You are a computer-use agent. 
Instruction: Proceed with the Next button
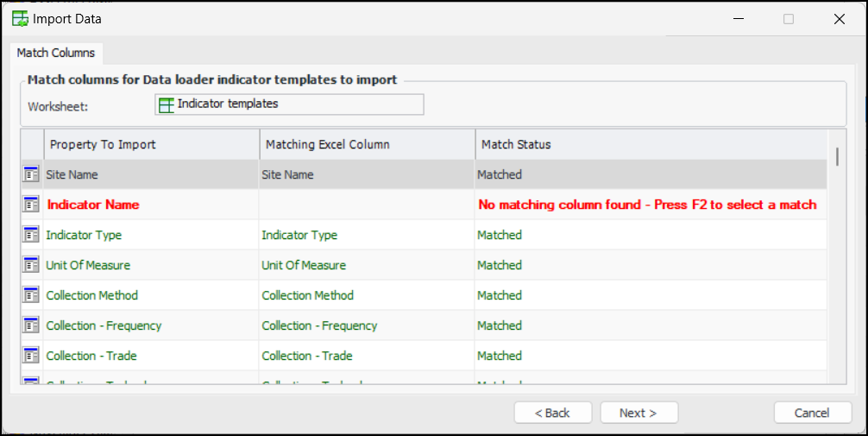click(638, 413)
